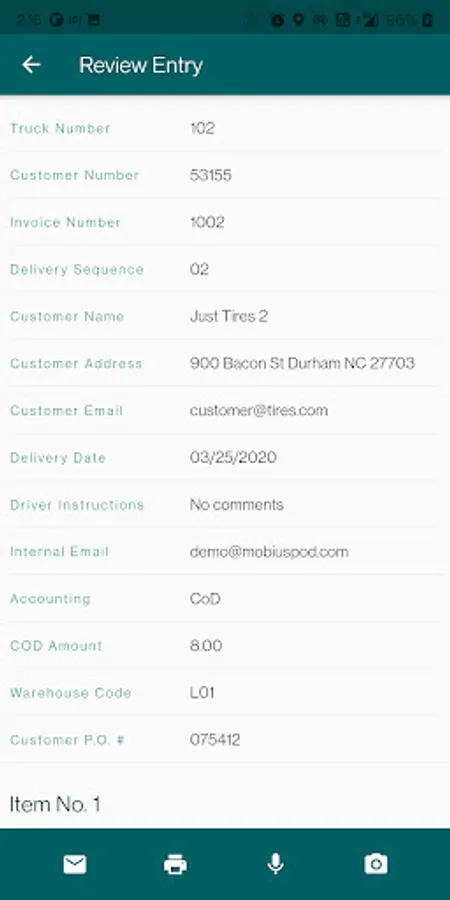This screenshot has width=450, height=900.
Task: Tap the location icon in status bar
Action: (298, 21)
